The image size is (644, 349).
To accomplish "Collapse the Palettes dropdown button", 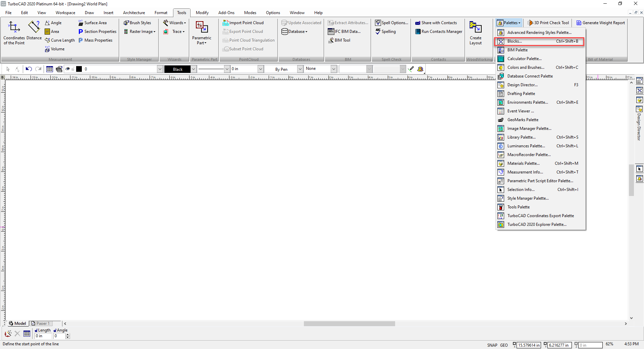I will point(509,23).
